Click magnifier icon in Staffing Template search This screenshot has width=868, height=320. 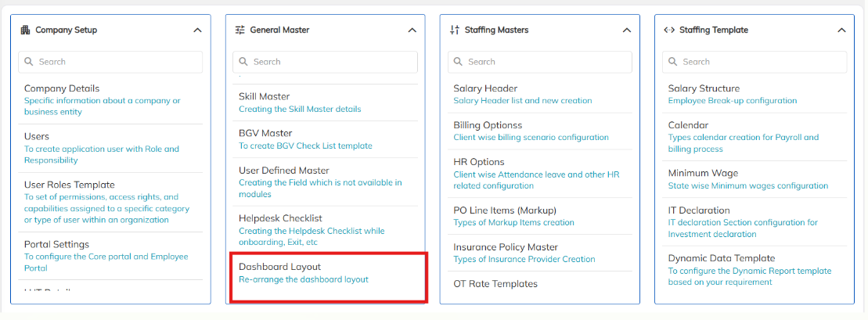pos(673,62)
